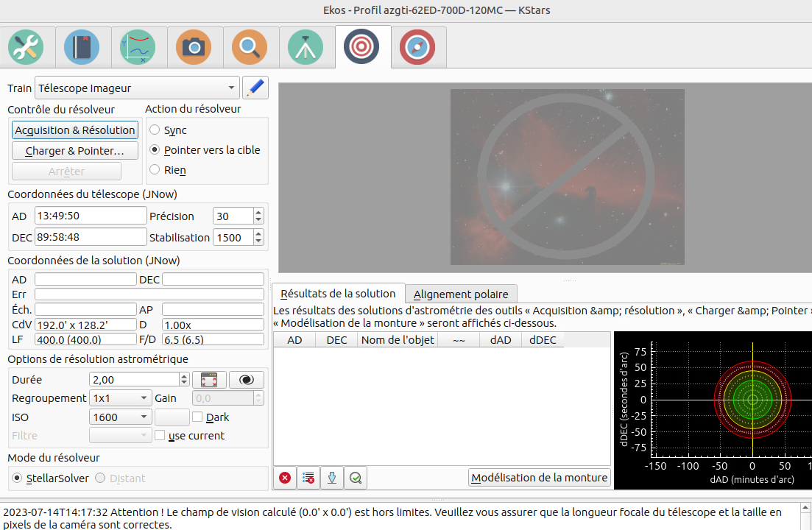Open the Mount tab with tripod icon
The height and width of the screenshot is (530, 812).
[x=306, y=47]
